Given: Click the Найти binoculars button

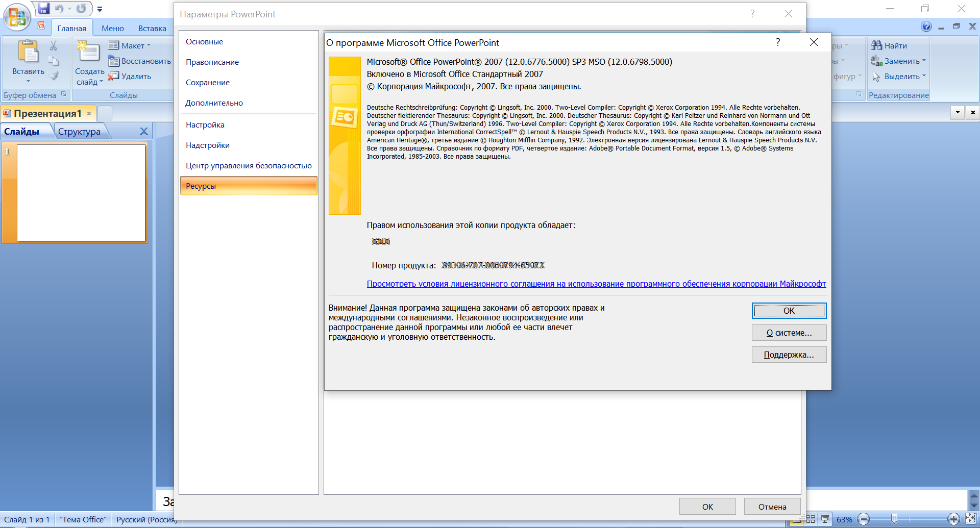Looking at the screenshot, I should click(889, 45).
